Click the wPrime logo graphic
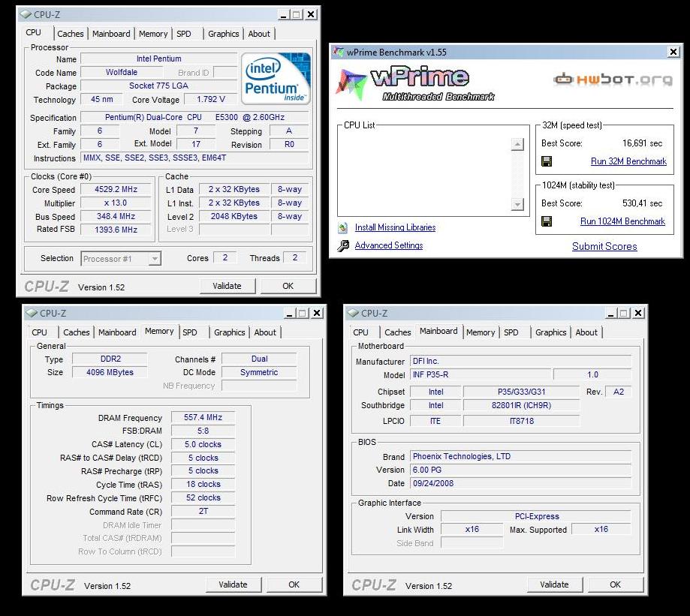The image size is (690, 616). [416, 83]
